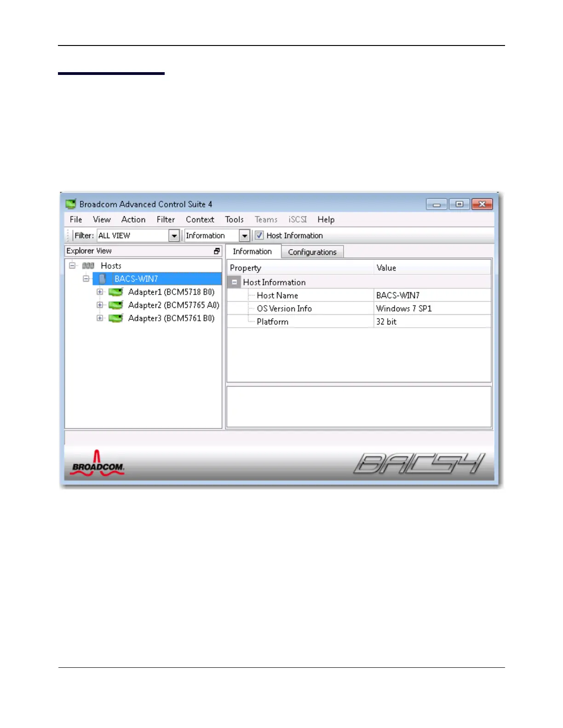Image resolution: width=563 pixels, height=728 pixels.
Task: Open the Tools menu
Action: [x=234, y=220]
